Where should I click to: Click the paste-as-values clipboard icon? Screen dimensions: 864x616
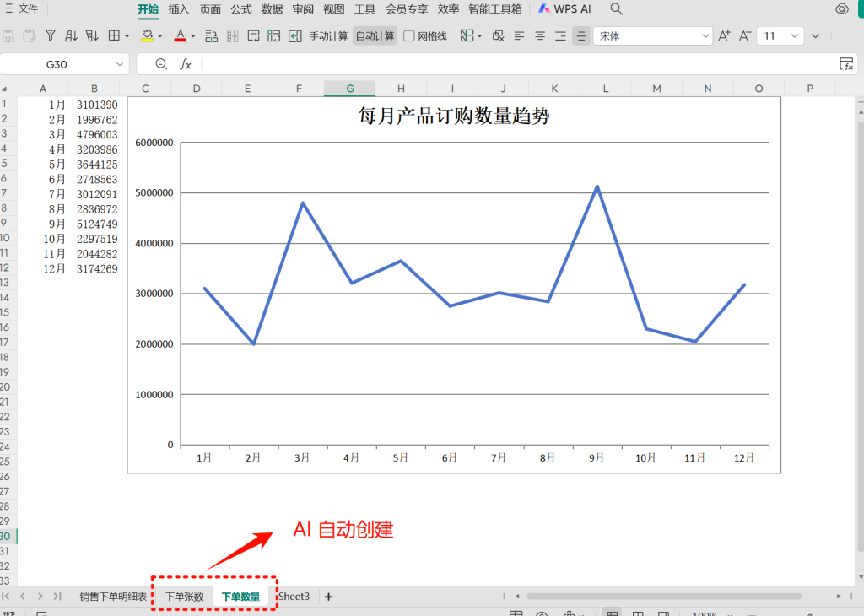point(8,35)
